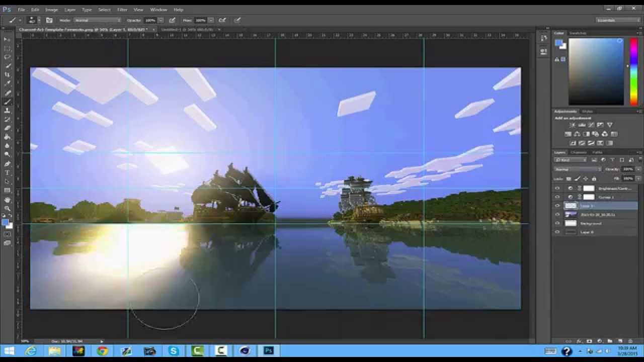Toggle pressure for size button
644x362 pixels.
(237, 20)
